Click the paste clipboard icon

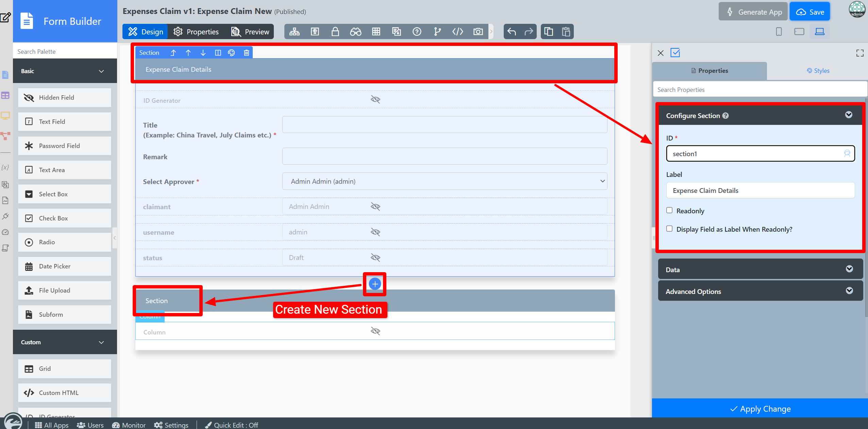tap(566, 32)
